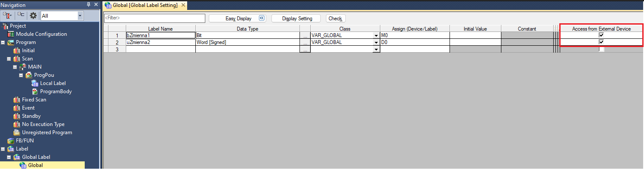Click the double-arrow icon next to Easy Display
The width and height of the screenshot is (644, 170).
tap(261, 19)
